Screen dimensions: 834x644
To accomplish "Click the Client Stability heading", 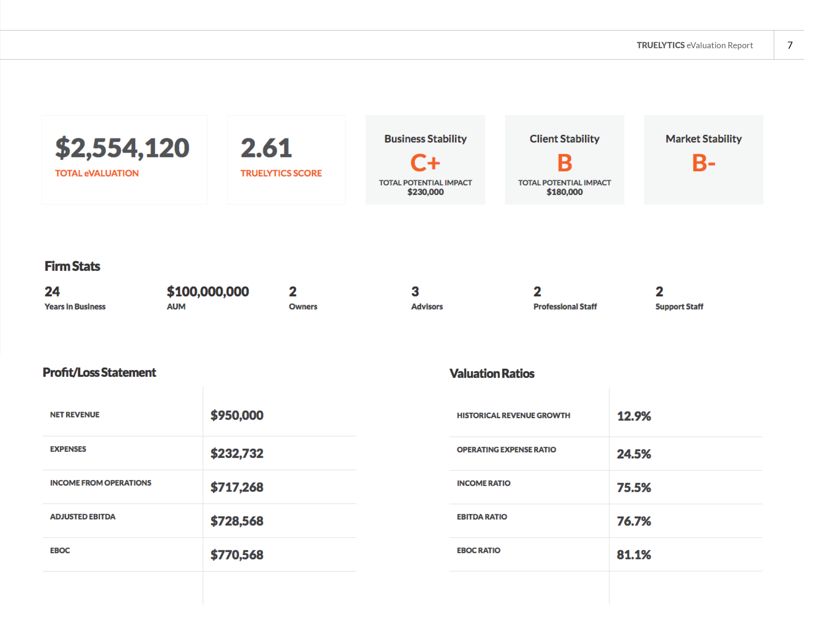I will (x=564, y=139).
